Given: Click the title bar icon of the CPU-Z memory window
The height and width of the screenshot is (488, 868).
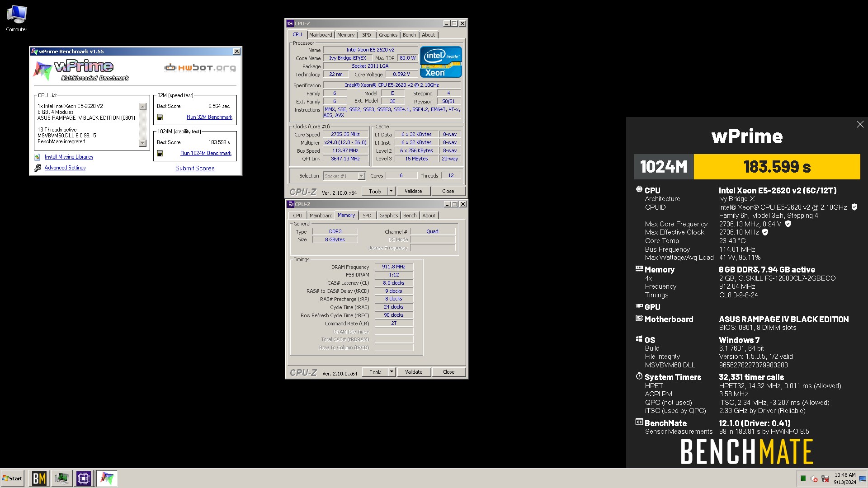Looking at the screenshot, I should click(x=291, y=204).
